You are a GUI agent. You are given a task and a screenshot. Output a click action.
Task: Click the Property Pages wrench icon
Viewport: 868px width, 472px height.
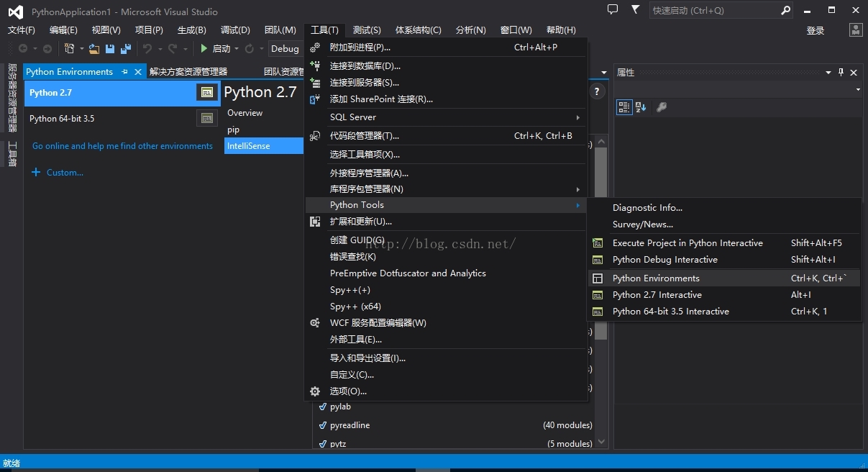[x=662, y=106]
